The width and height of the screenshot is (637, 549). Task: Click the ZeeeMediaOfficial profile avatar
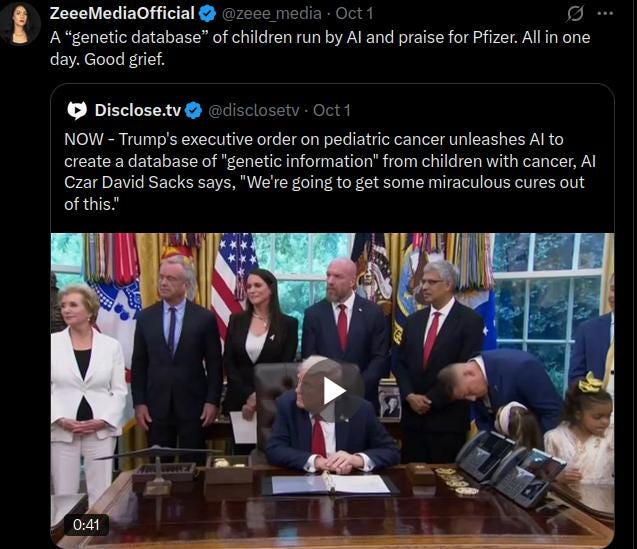[20, 22]
